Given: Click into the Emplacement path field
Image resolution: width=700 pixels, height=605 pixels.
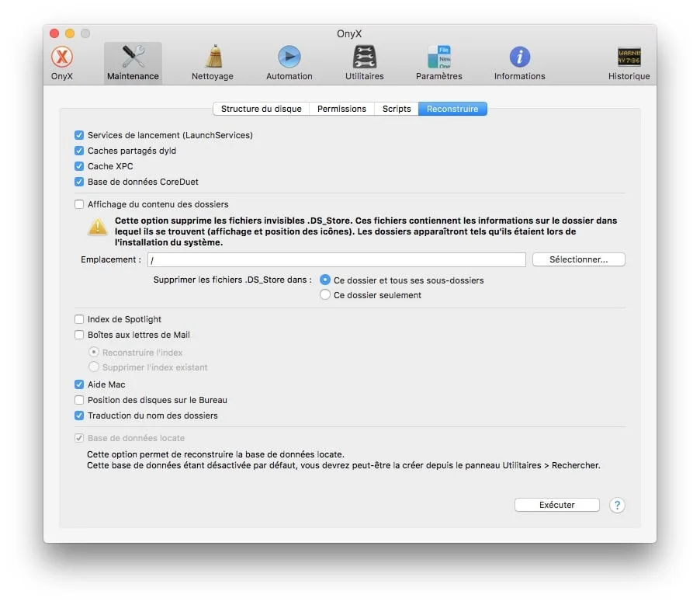Looking at the screenshot, I should [x=337, y=259].
